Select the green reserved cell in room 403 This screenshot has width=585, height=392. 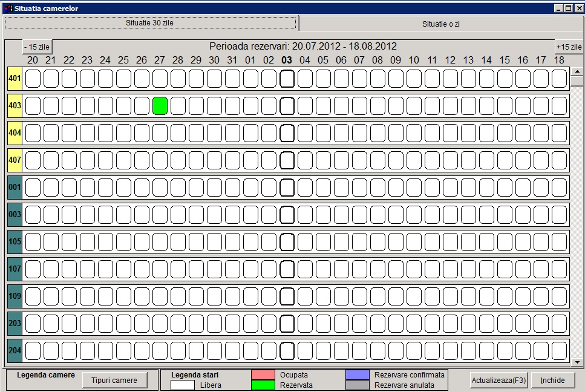pos(160,106)
